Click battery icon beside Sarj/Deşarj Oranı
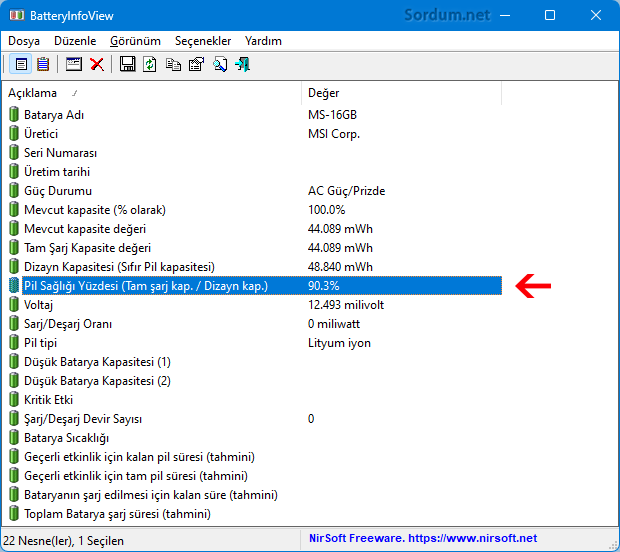Viewport: 620px width, 552px height. click(x=14, y=323)
